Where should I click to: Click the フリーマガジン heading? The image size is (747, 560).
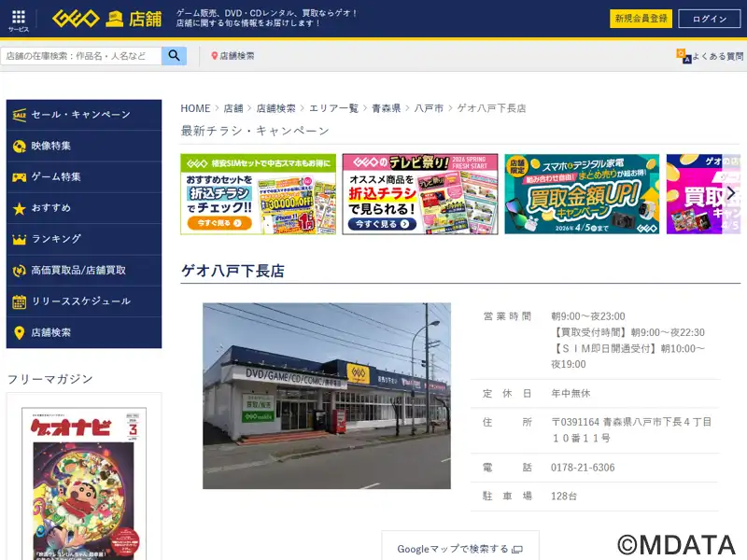[x=50, y=379]
